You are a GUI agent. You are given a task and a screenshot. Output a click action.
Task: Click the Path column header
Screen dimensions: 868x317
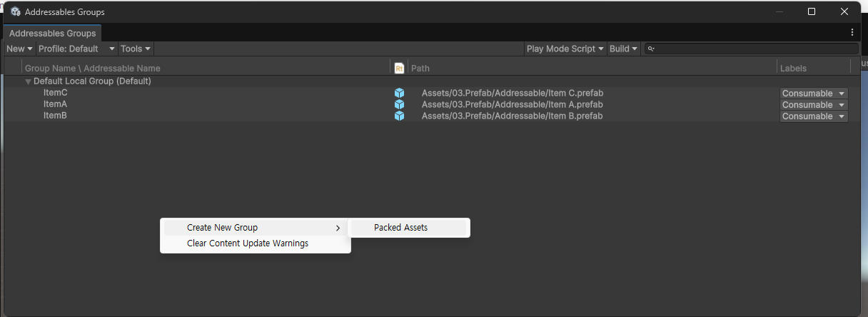pos(420,69)
